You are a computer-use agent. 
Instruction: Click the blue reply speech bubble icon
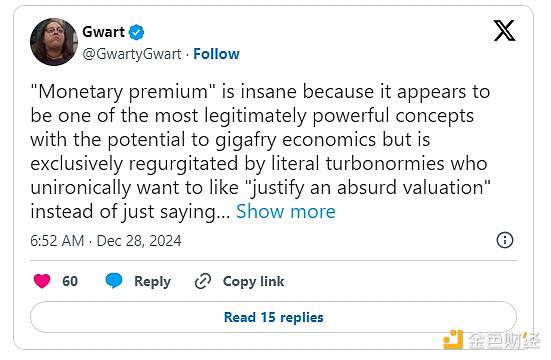(x=114, y=281)
